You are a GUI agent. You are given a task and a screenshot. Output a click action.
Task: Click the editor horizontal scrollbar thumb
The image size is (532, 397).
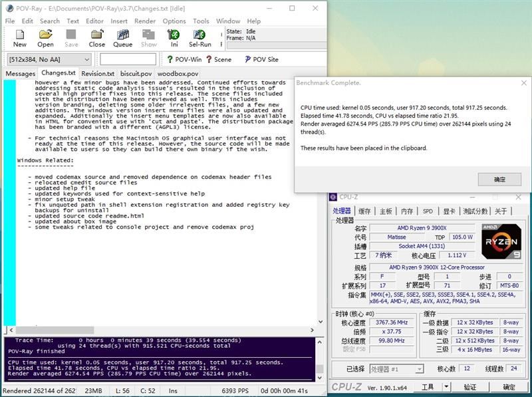click(x=55, y=330)
